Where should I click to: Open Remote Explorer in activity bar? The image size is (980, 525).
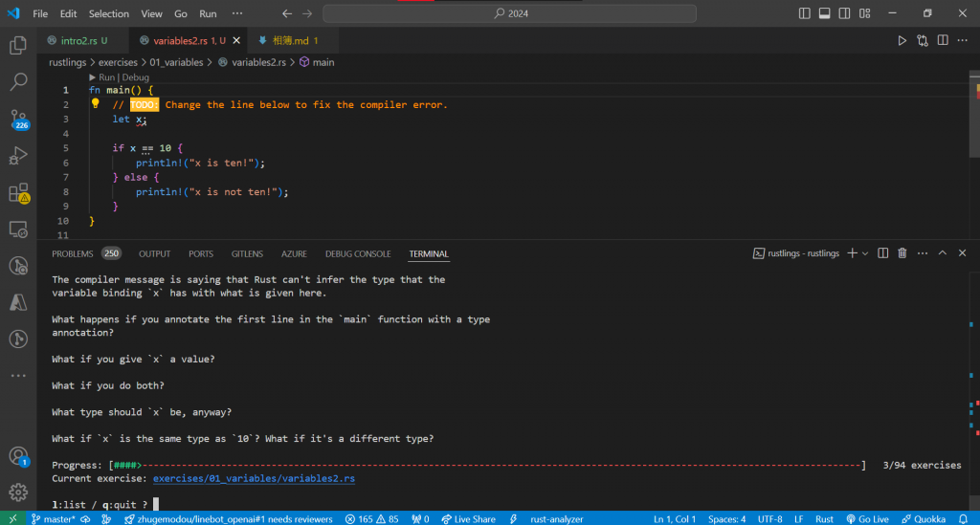(18, 230)
